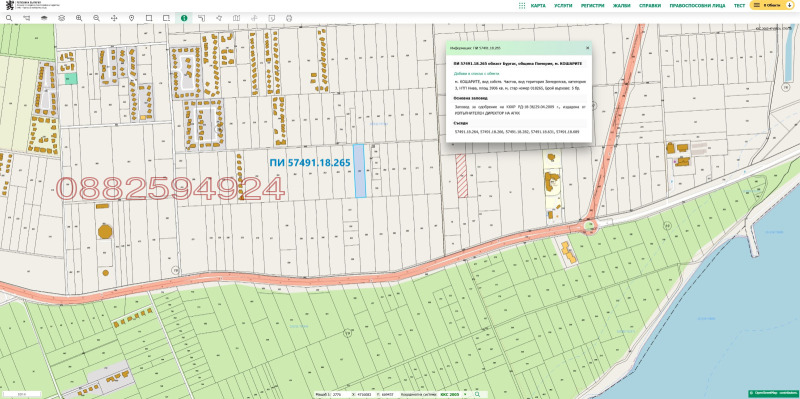Click the magnifier search tool in toolbar
Viewport: 800px width, 399px height.
point(9,18)
